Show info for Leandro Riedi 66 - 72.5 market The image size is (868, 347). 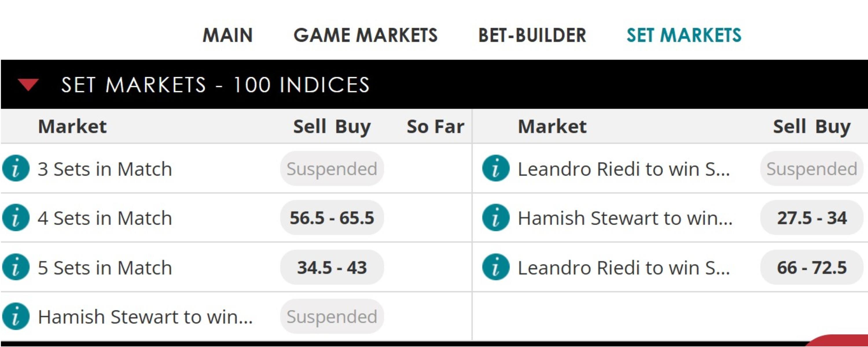pos(496,267)
